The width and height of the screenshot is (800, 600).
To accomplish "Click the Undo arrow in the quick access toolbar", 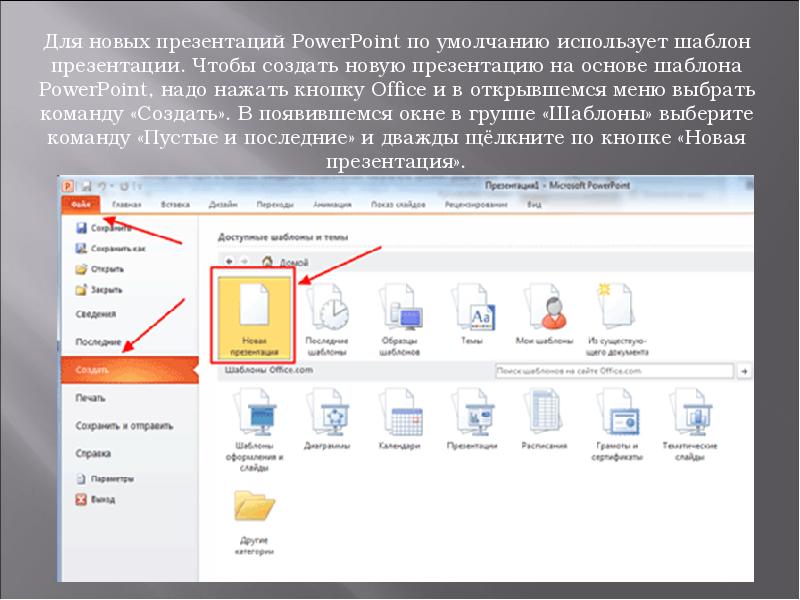I will click(x=102, y=186).
